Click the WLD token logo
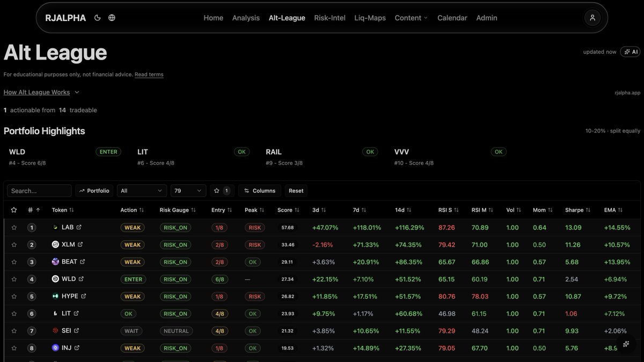This screenshot has width=644, height=362. (55, 279)
